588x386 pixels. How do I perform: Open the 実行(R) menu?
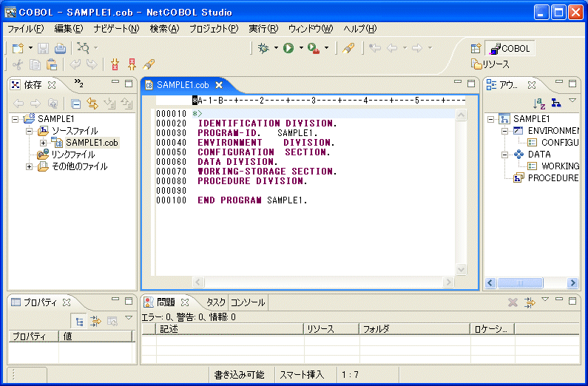coord(263,29)
